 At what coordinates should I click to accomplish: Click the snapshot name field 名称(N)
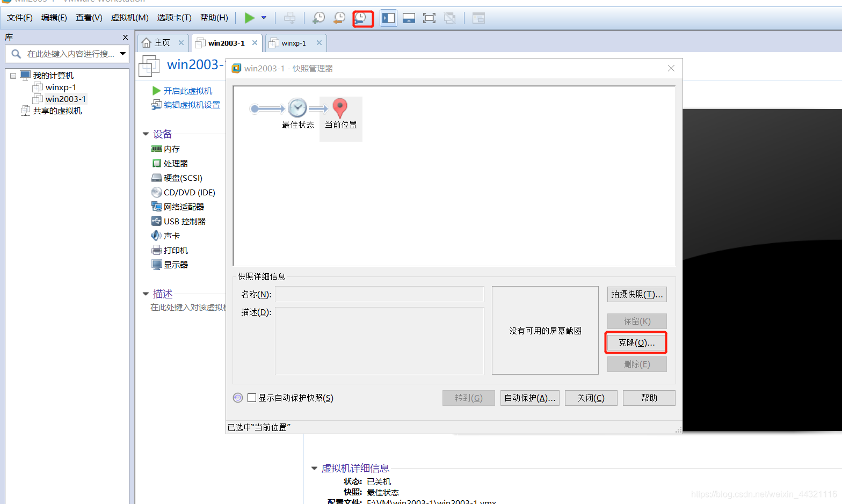pos(380,294)
